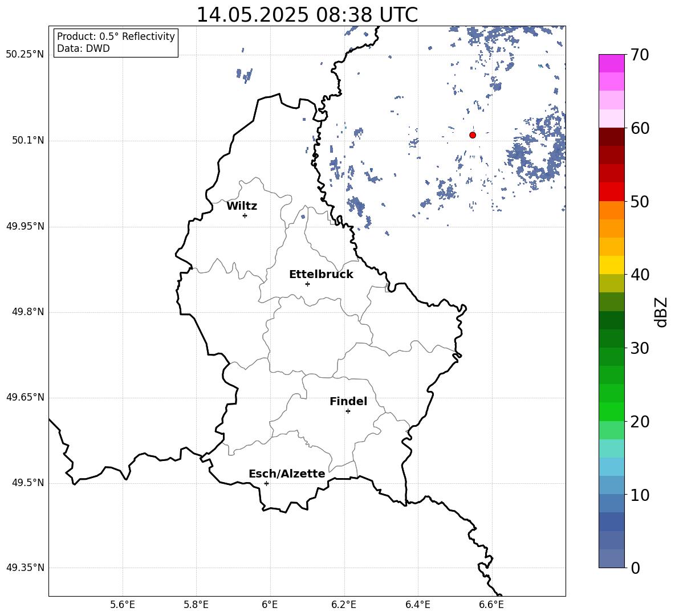Click the Wiltz station cross marker
The width and height of the screenshot is (675, 616).
[245, 215]
